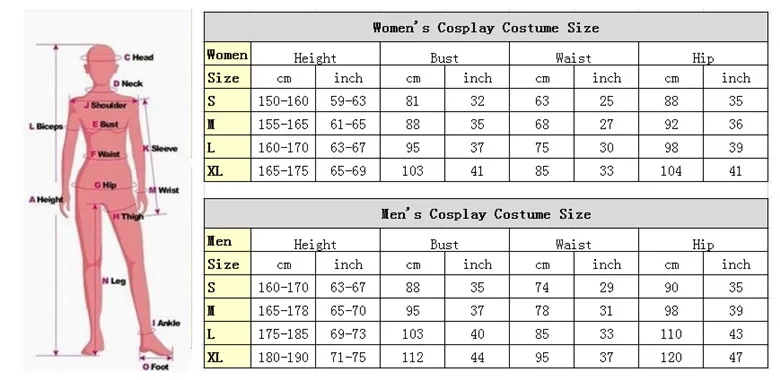Click the H Thigh label
This screenshot has height=380, width=780.
pyautogui.click(x=128, y=217)
